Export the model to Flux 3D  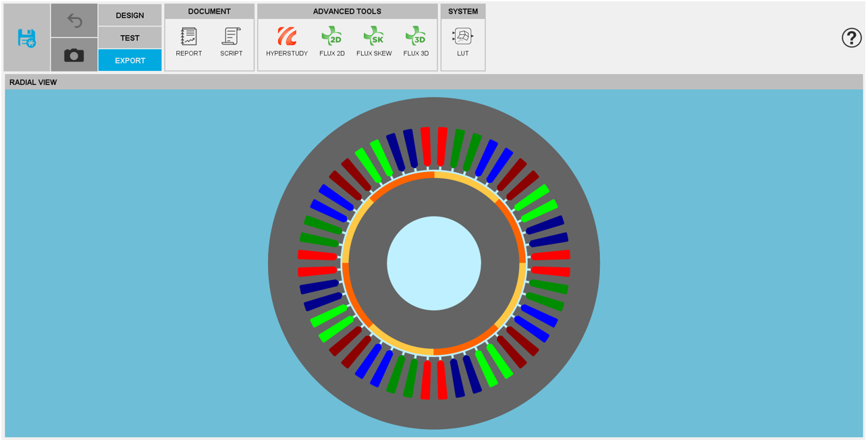(x=416, y=42)
